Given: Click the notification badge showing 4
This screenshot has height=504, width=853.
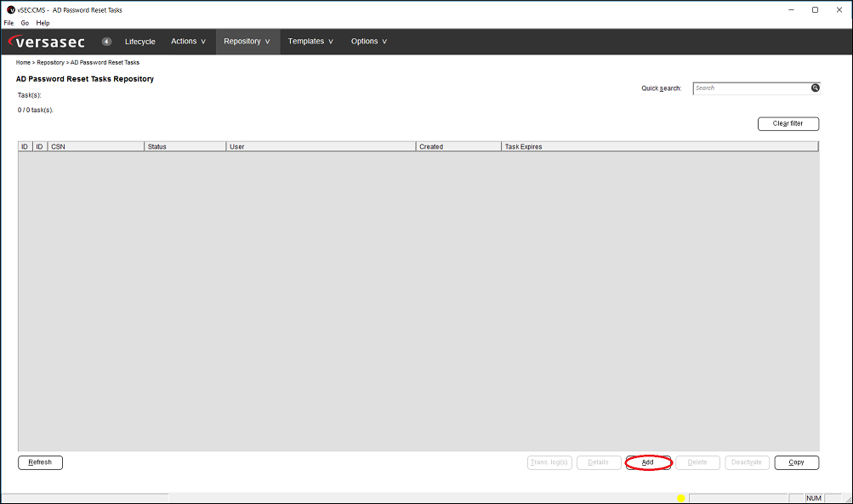Looking at the screenshot, I should coord(106,42).
